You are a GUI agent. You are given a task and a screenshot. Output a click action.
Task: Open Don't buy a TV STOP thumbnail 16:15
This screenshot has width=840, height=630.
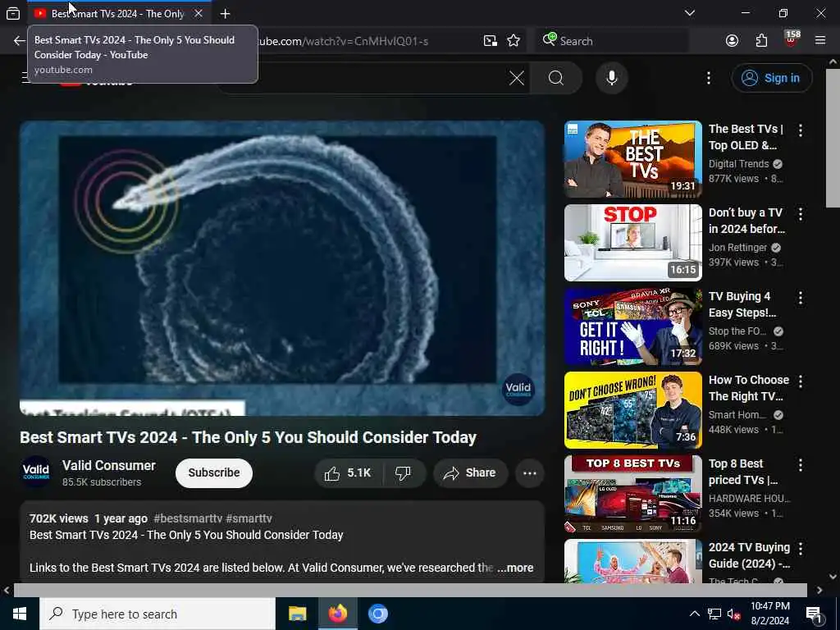632,243
